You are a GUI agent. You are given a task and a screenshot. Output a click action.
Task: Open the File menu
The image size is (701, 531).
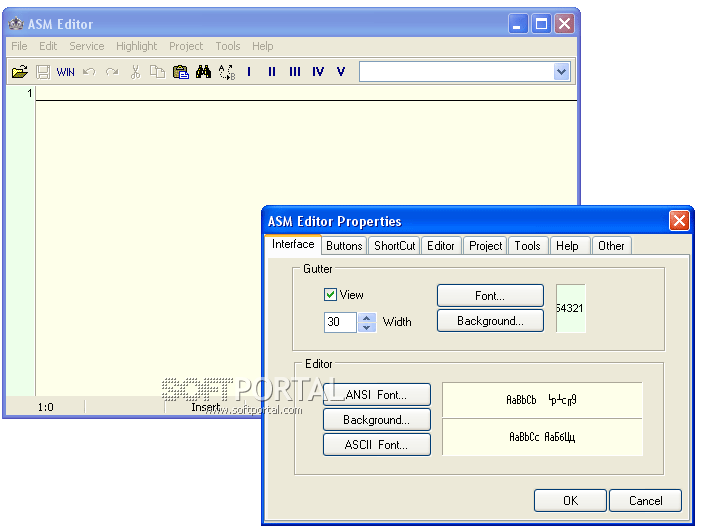tap(19, 46)
